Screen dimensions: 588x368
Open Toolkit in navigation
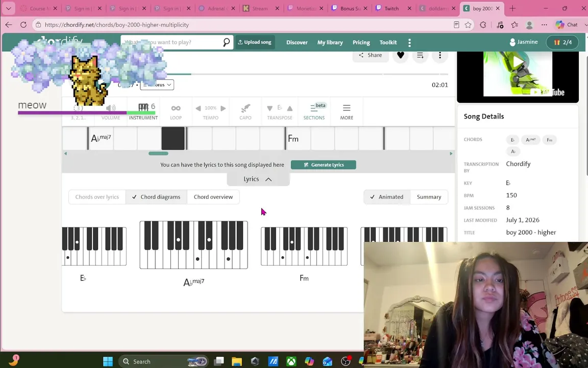[x=388, y=42]
